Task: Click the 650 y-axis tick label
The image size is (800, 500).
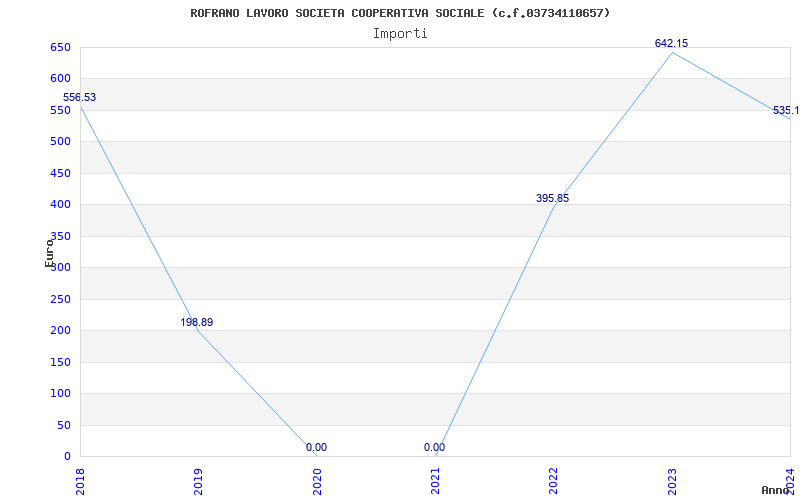Action: 60,47
